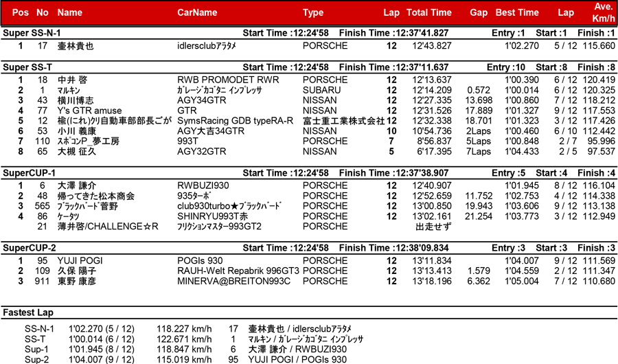Click gap value '13.698'
This screenshot has height=364, width=618.
click(x=479, y=100)
